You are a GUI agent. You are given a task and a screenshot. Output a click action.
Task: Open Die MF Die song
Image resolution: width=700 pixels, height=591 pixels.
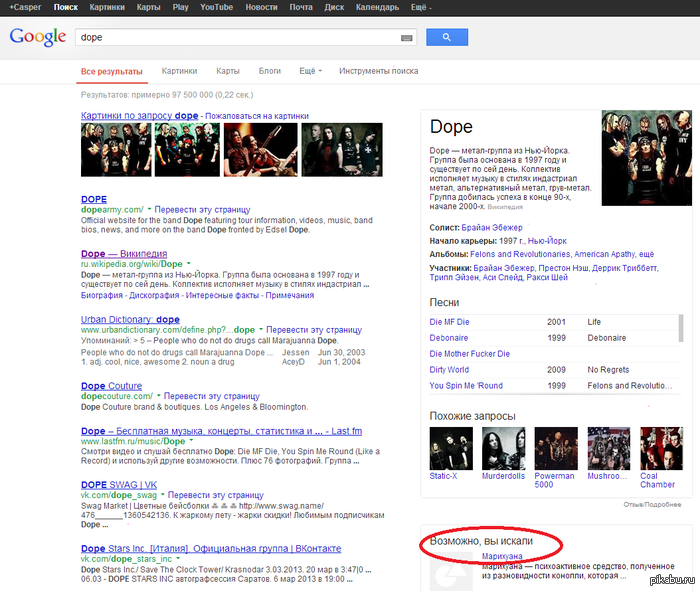449,322
